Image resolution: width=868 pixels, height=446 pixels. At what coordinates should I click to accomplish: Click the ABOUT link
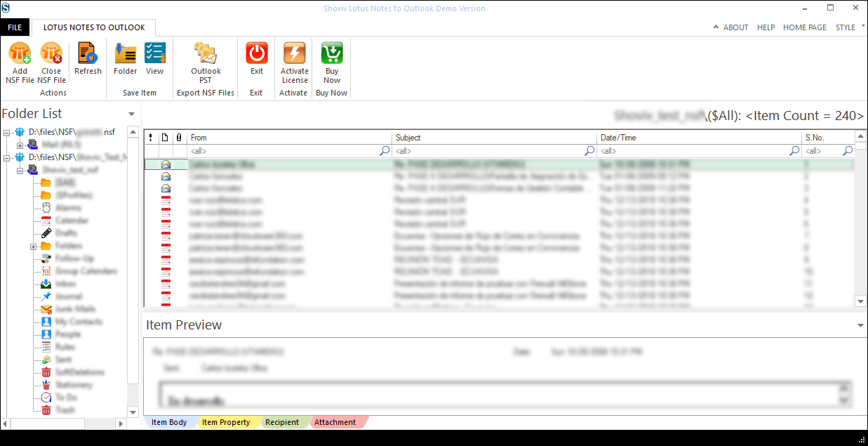735,27
